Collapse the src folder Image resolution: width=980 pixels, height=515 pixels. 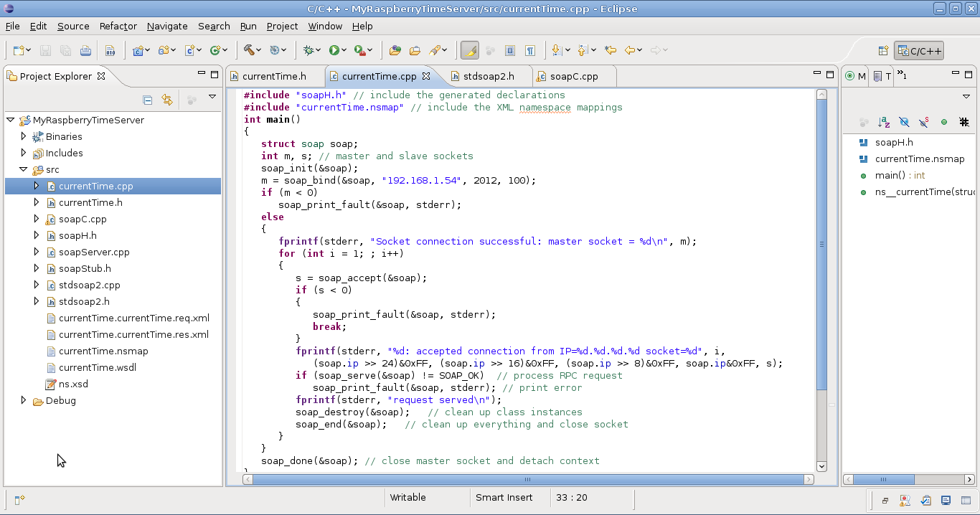pyautogui.click(x=24, y=169)
